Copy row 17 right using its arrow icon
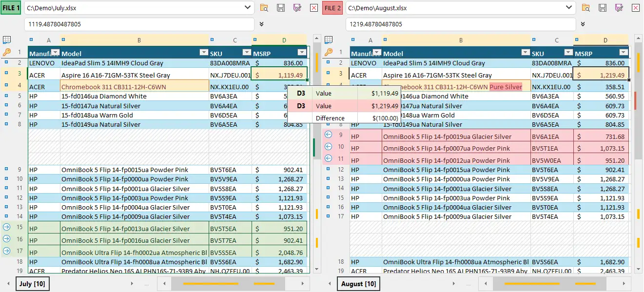The image size is (644, 292). coord(6,251)
